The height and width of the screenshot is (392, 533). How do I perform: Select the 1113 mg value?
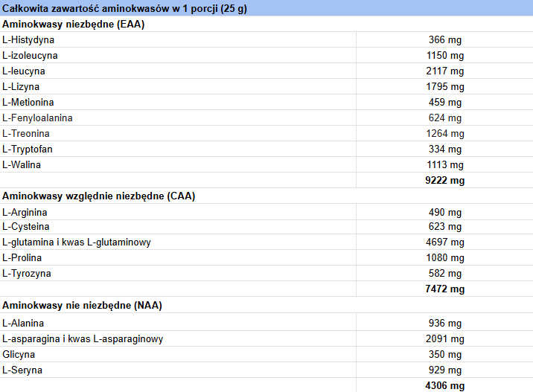pyautogui.click(x=445, y=165)
